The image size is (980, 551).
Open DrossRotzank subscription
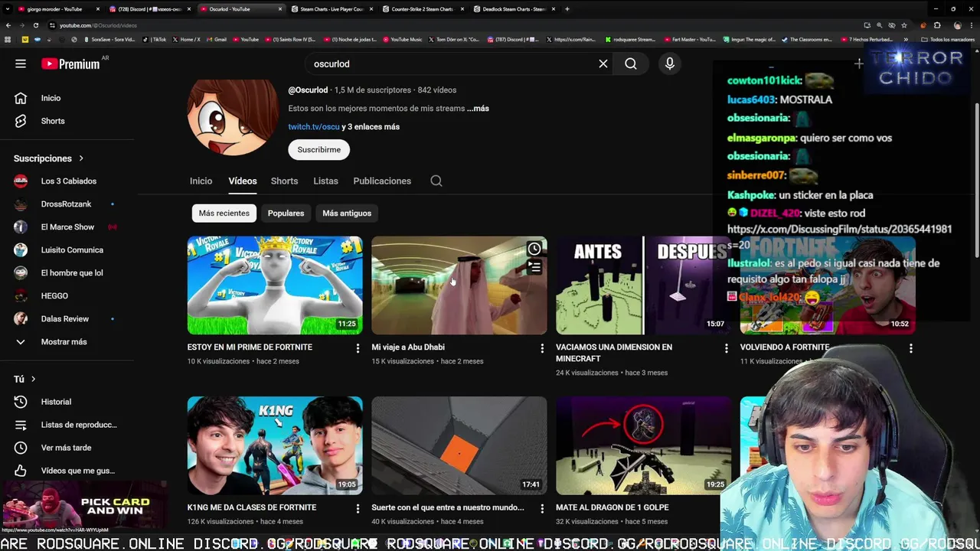pyautogui.click(x=67, y=204)
